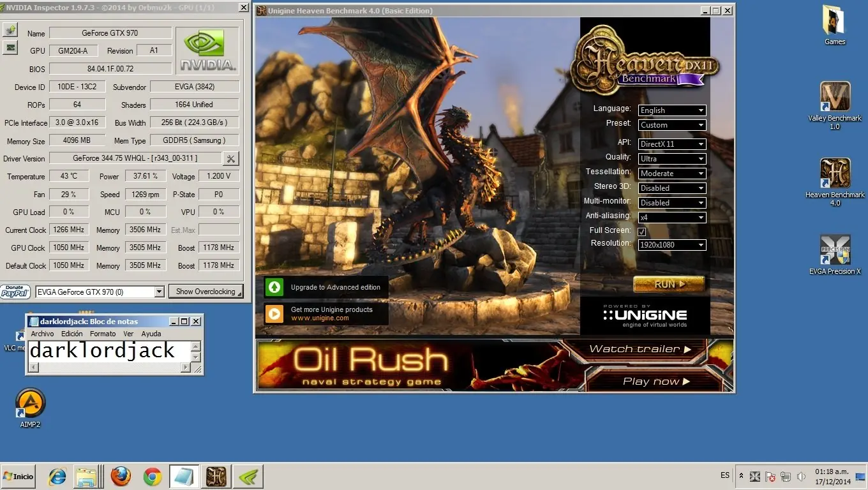
Task: Click the Current Clock value 1266 MHz
Action: [x=69, y=230]
